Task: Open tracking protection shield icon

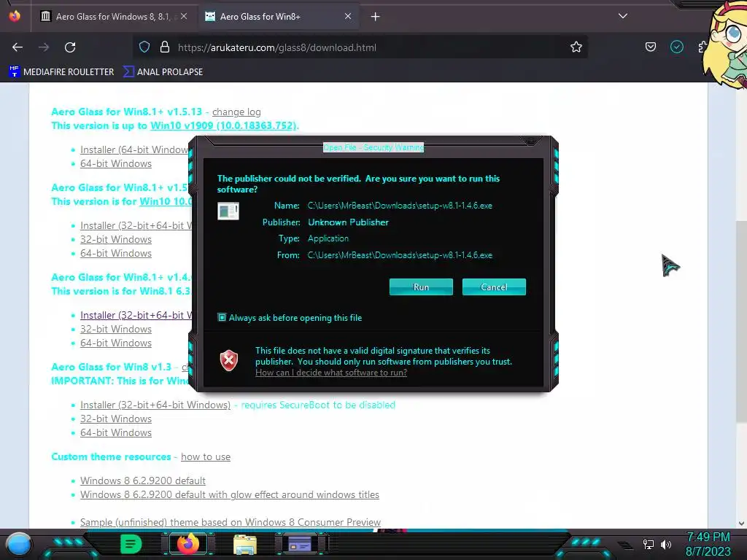Action: (144, 47)
